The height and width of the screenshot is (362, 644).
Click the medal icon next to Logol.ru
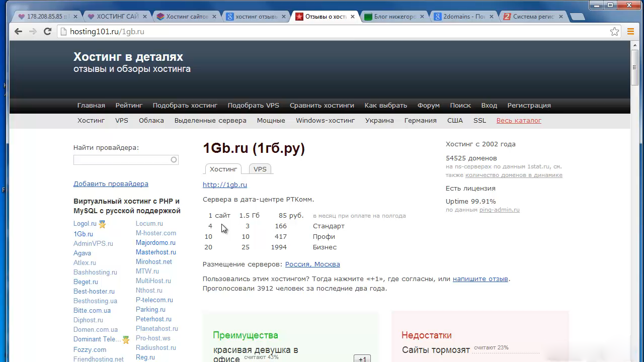pos(102,224)
